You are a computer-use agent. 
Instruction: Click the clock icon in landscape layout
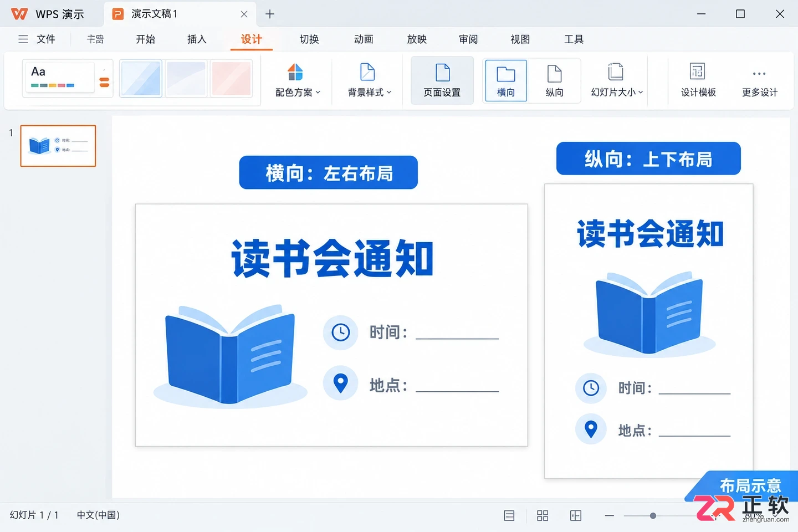pyautogui.click(x=340, y=332)
